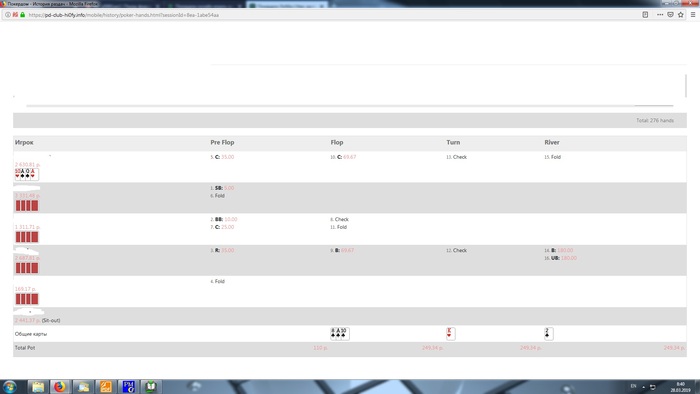The image size is (700, 394).
Task: Open the blue PM taskbar application
Action: pos(128,386)
